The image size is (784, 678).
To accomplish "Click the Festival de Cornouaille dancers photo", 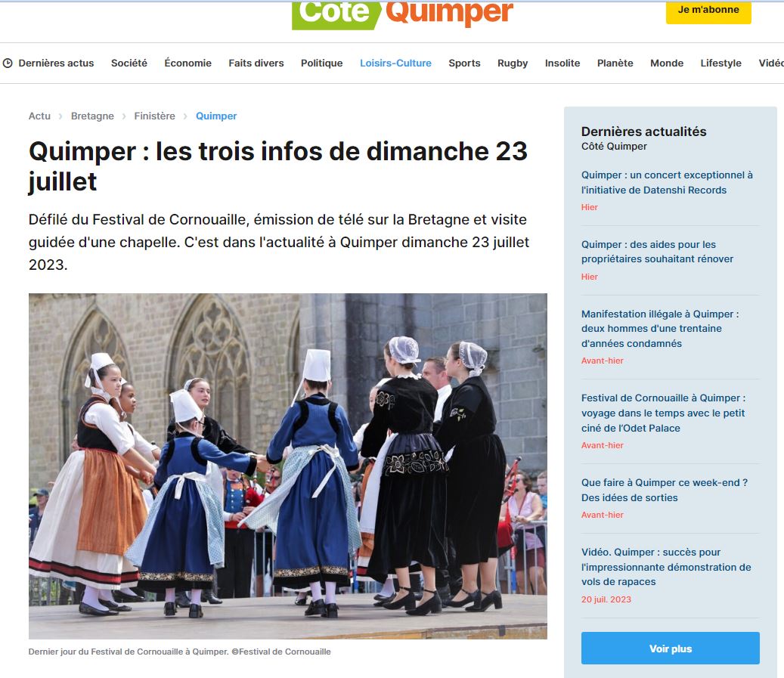I will (x=288, y=466).
